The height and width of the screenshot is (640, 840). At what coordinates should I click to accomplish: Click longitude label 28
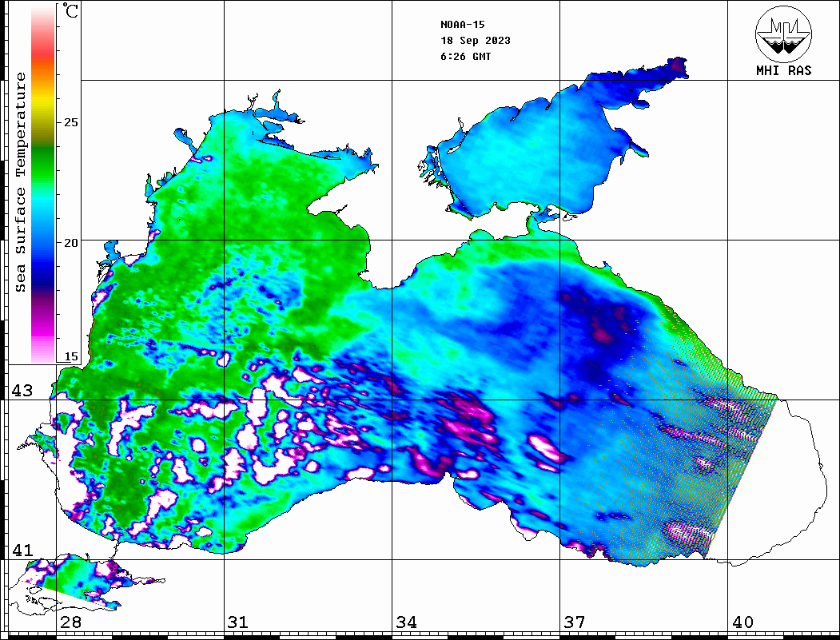70,622
